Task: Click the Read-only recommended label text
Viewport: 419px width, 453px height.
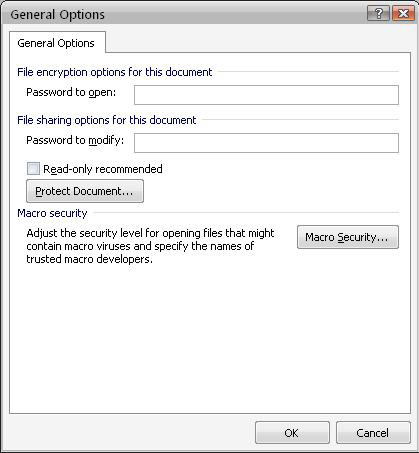Action: 103,169
